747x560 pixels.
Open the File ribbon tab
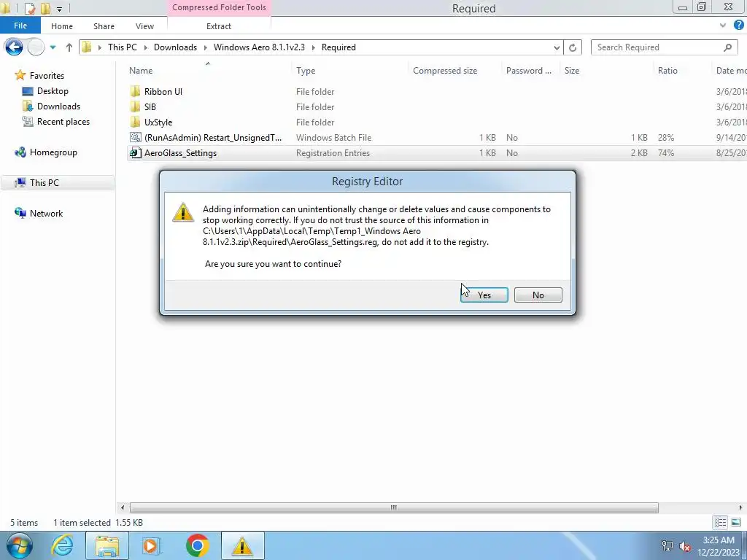pos(20,26)
